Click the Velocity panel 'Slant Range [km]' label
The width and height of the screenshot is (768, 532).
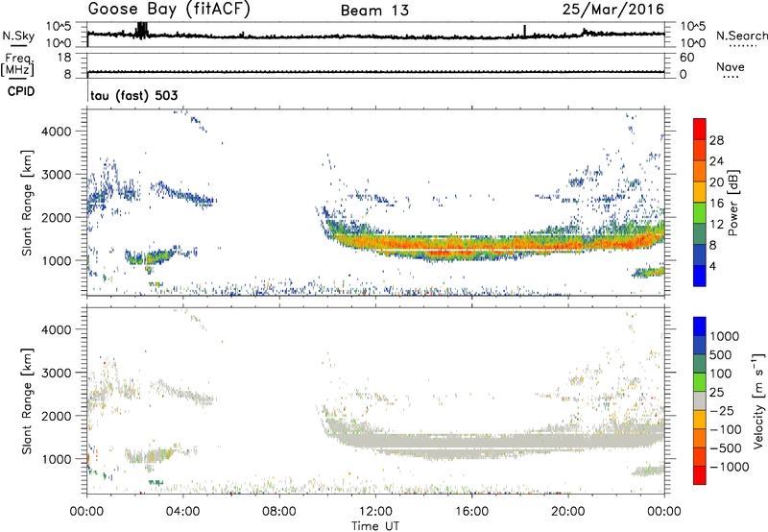pyautogui.click(x=27, y=400)
